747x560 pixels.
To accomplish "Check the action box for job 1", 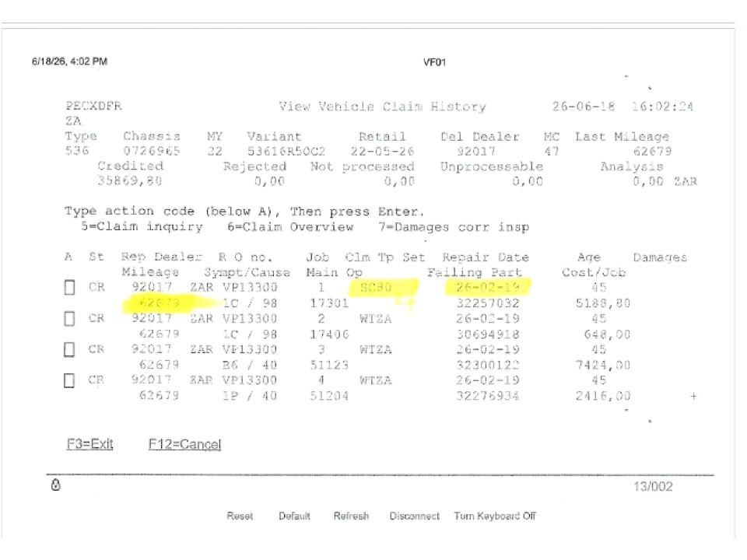I will 69,288.
